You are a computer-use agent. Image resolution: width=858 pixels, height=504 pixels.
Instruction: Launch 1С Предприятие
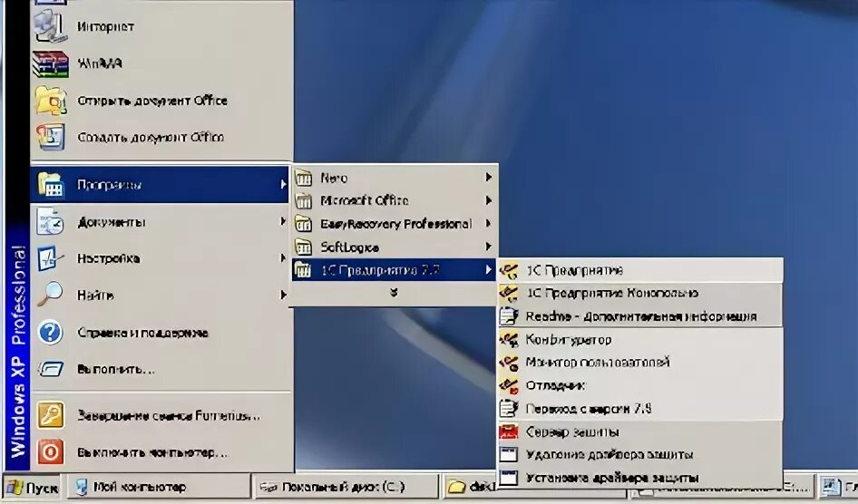[x=640, y=270]
